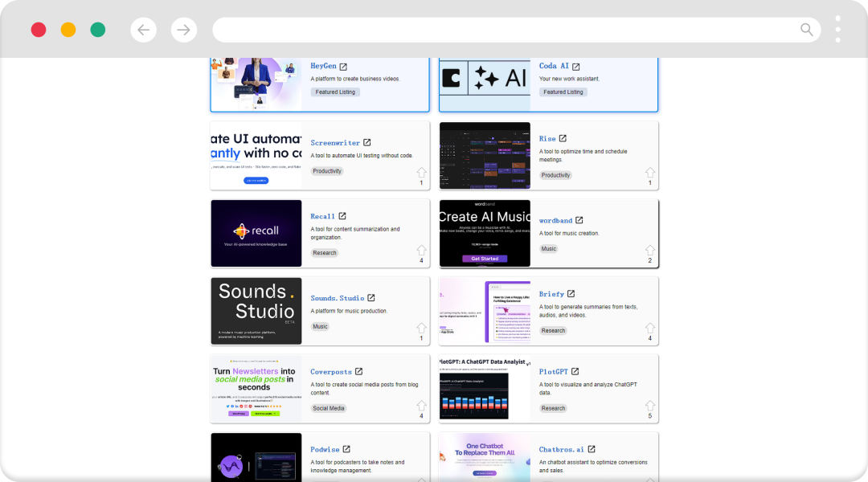Select Research tag on Recall card
This screenshot has width=868, height=482.
[x=325, y=253]
